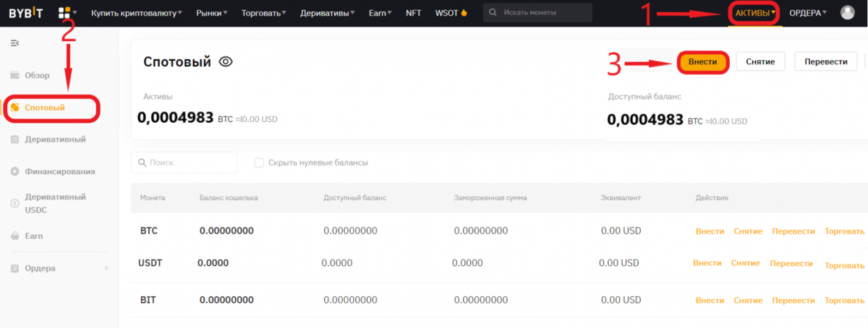Select the BTC coin name
Image resolution: width=868 pixels, height=328 pixels.
(x=149, y=231)
